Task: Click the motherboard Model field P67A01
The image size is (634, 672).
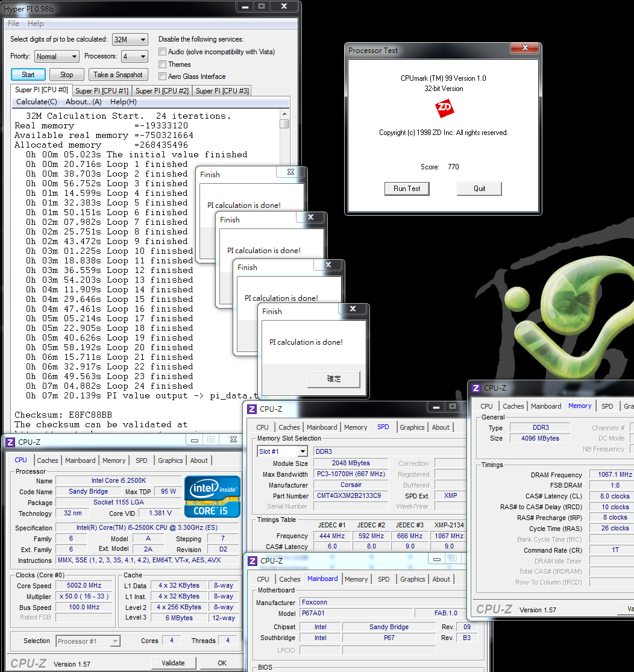Action: coord(356,614)
